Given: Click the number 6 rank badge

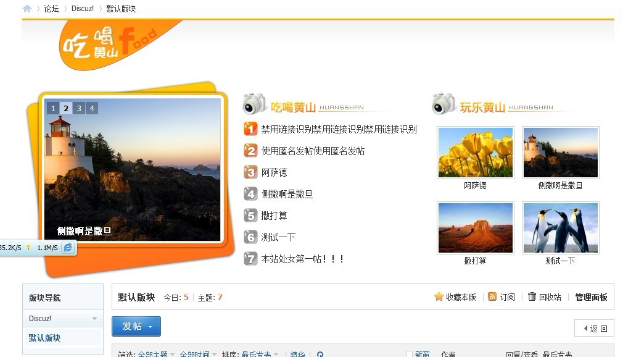Looking at the screenshot, I should [x=250, y=237].
